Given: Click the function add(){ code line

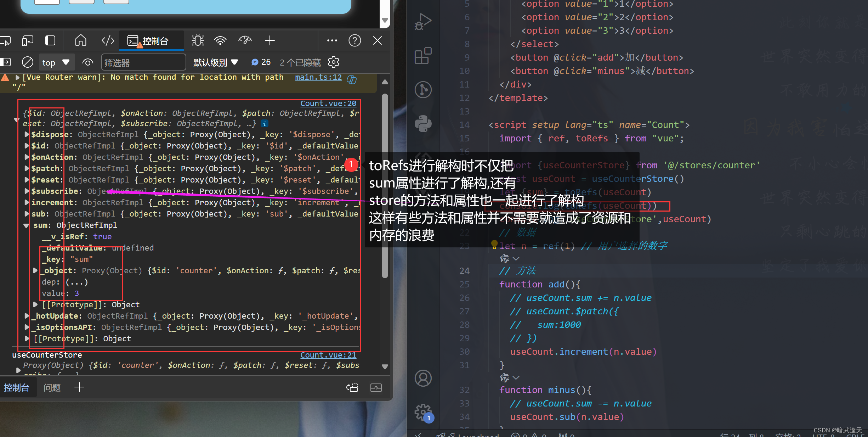Looking at the screenshot, I should click(x=540, y=285).
